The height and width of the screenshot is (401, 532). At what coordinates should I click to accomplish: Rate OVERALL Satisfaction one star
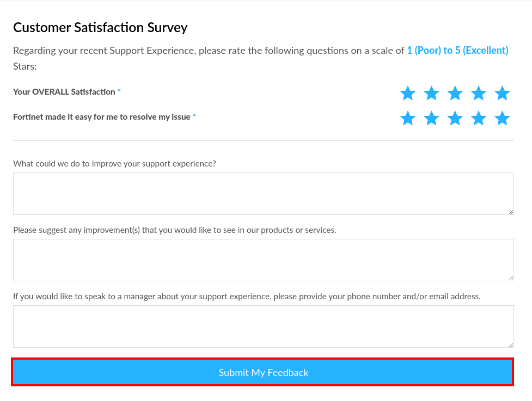click(x=408, y=93)
